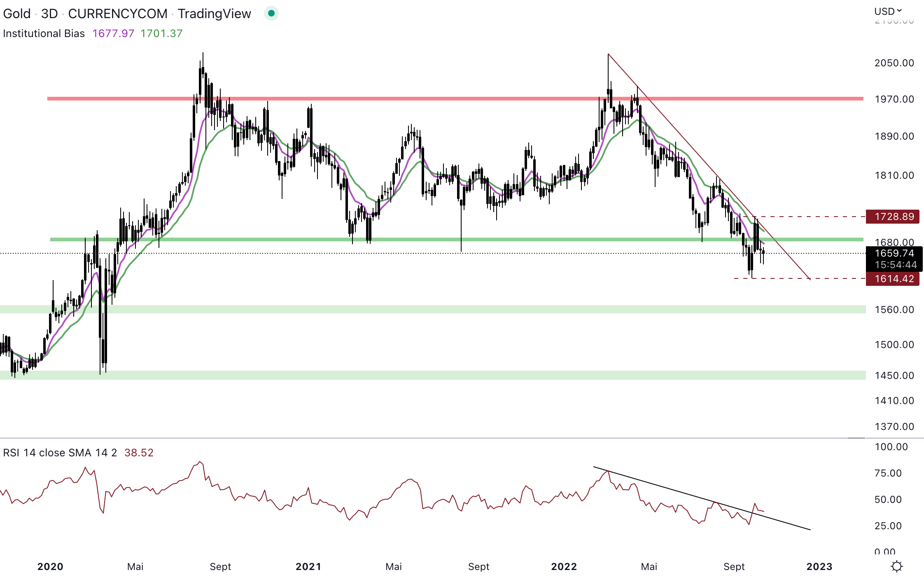Click the 2023 label on time axis
The image size is (924, 577).
(819, 566)
